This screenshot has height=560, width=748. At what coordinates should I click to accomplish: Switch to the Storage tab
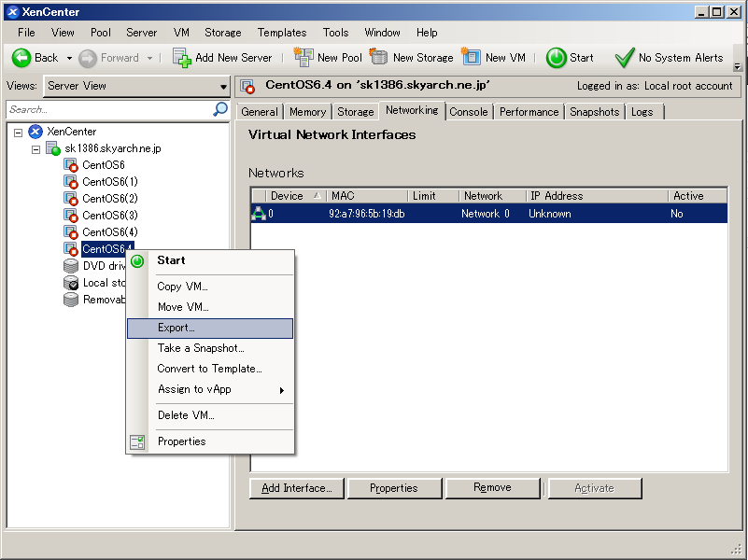(356, 112)
